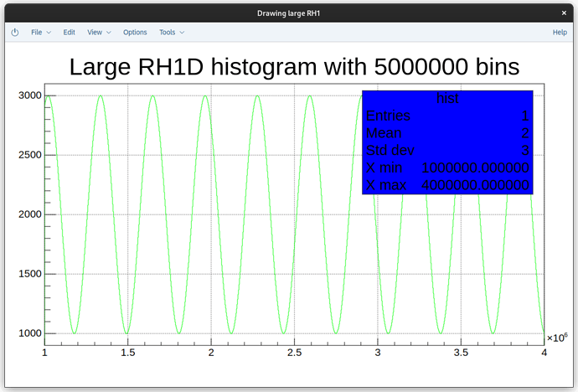The height and width of the screenshot is (392, 578).
Task: Click the X min row in stats box
Action: [447, 168]
